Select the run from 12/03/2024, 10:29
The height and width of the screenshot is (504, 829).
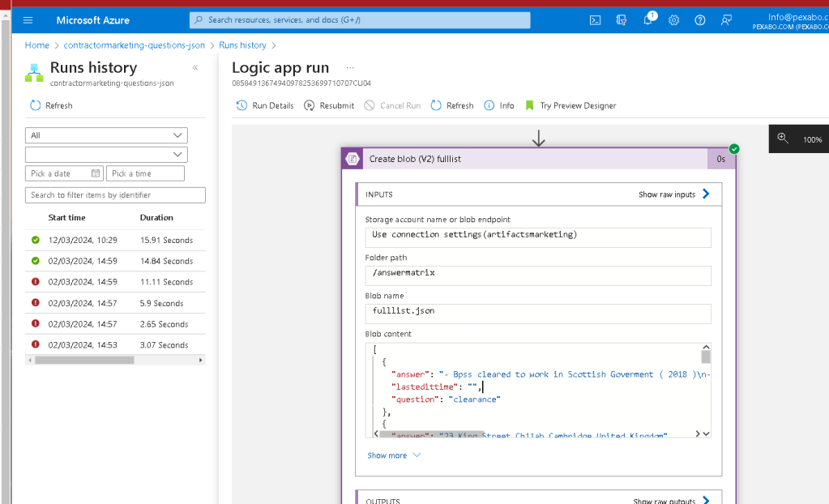click(115, 240)
